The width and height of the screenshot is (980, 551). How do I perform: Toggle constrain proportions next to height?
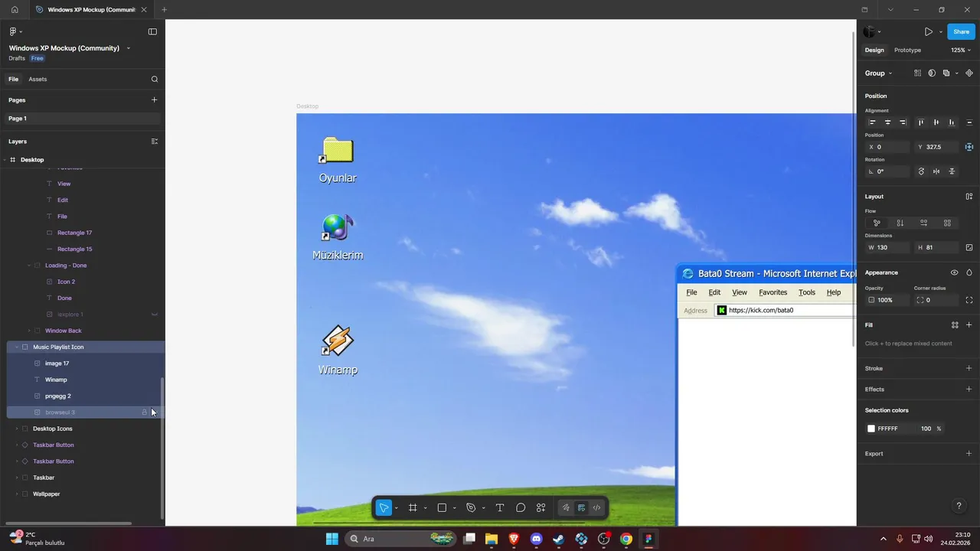[969, 248]
